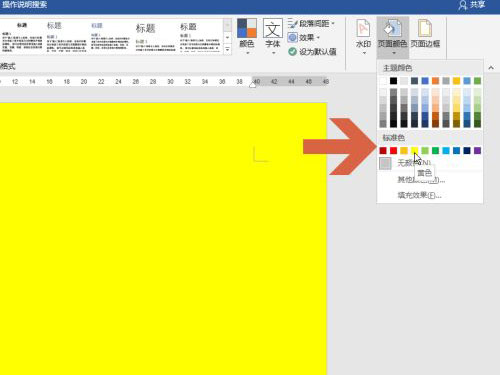Pick black in the theme colors top row
The image size is (500, 375).
394,81
